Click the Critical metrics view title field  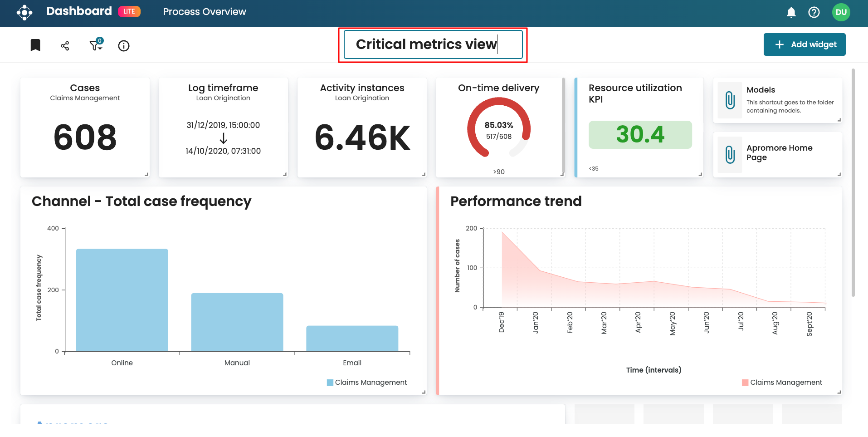(433, 44)
